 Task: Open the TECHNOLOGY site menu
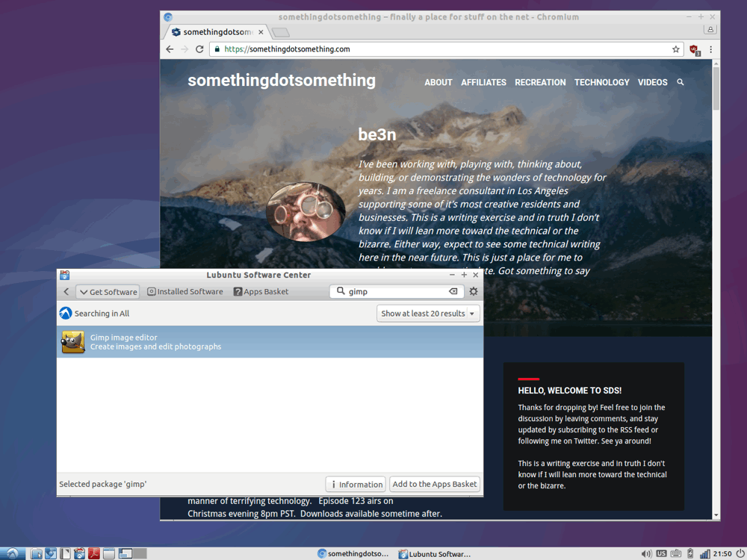(601, 82)
